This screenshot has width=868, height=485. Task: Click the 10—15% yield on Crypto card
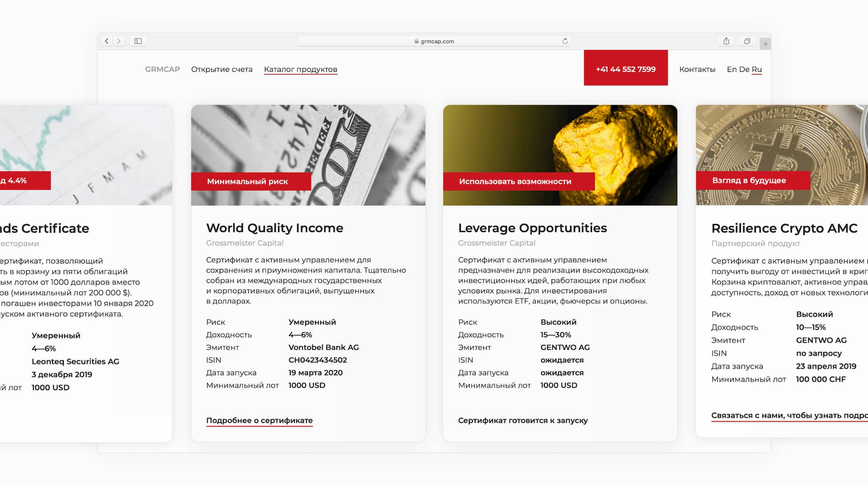811,327
